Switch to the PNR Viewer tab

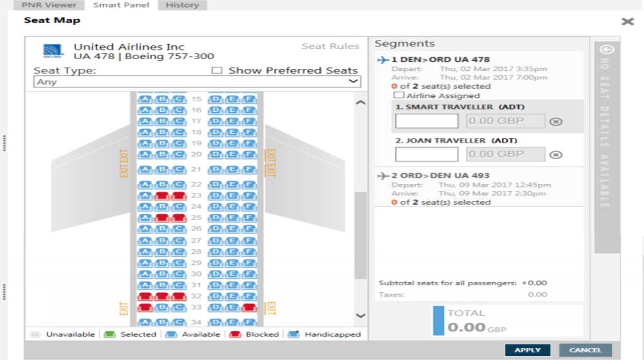(49, 5)
